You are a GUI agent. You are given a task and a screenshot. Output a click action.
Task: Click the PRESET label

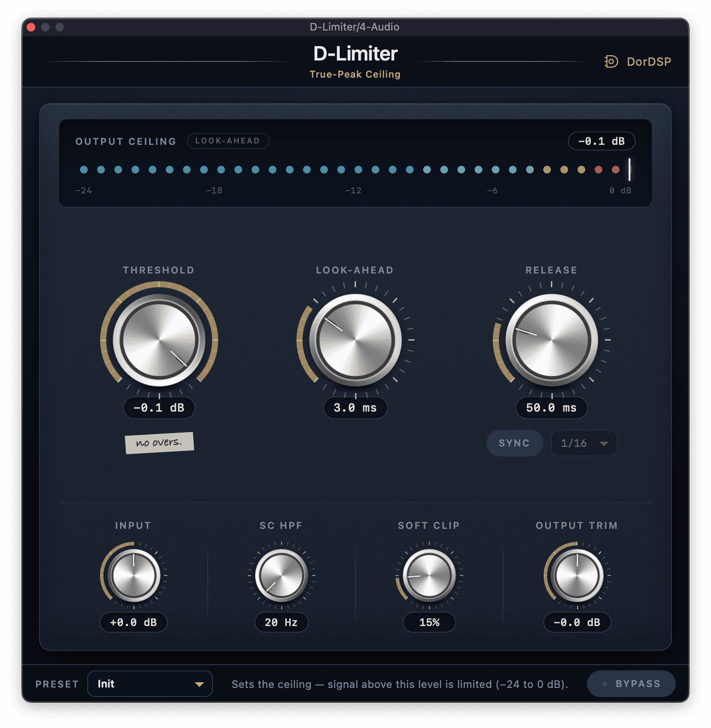click(57, 684)
